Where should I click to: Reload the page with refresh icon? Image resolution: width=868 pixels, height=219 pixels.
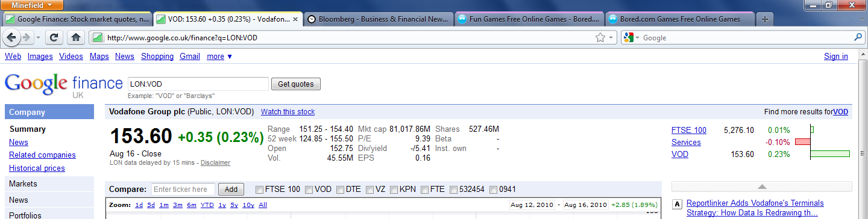(54, 37)
